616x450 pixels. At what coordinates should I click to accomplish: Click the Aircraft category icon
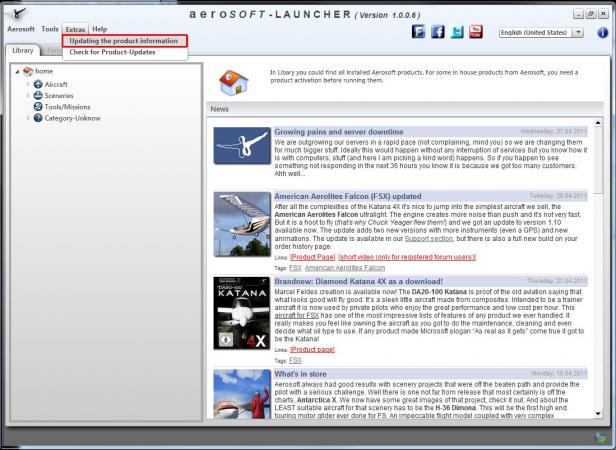pos(38,84)
